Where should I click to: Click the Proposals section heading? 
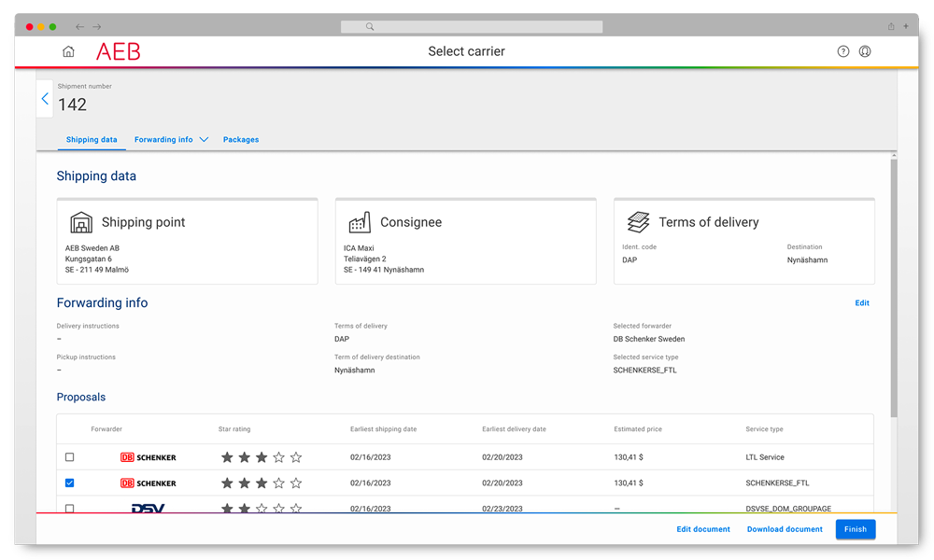[81, 397]
